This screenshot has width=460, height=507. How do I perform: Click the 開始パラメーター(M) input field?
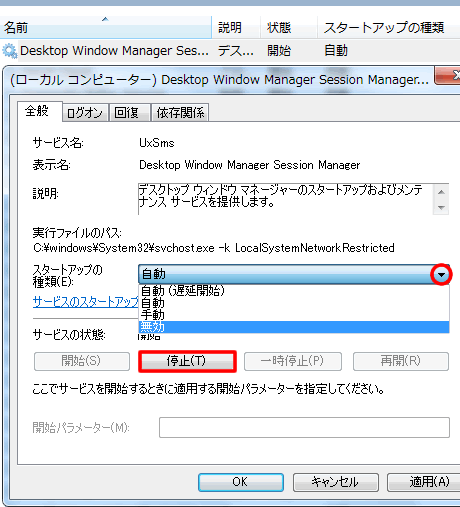click(304, 427)
